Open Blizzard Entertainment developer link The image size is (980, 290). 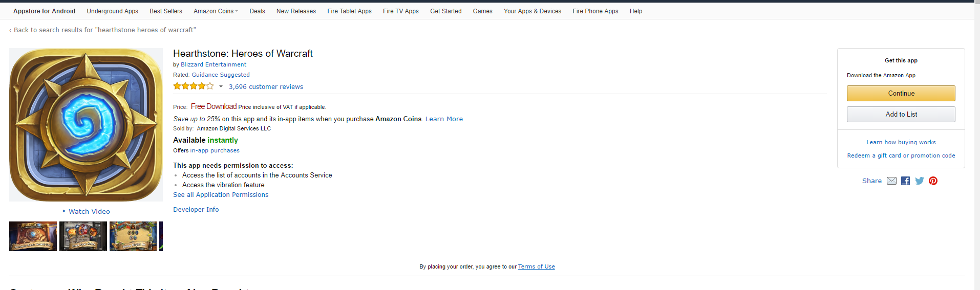pos(214,64)
